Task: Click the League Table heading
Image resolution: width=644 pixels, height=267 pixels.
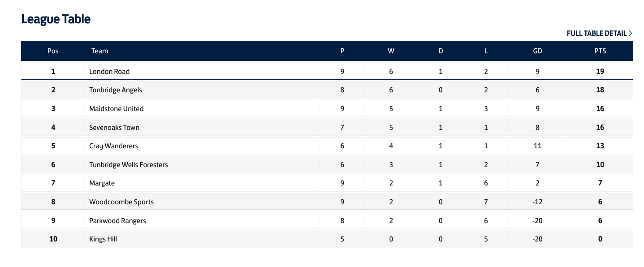Action: (56, 19)
